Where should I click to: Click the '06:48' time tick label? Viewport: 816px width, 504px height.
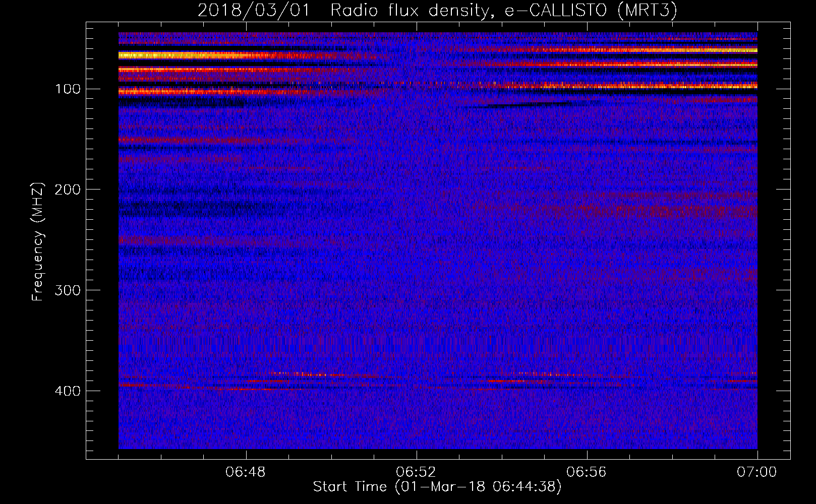coord(246,472)
